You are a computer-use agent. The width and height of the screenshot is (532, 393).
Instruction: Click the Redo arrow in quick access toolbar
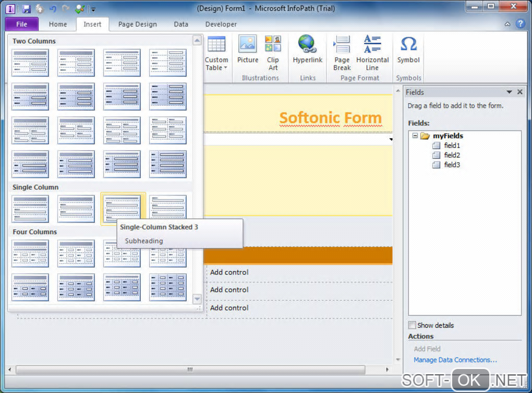pyautogui.click(x=66, y=9)
